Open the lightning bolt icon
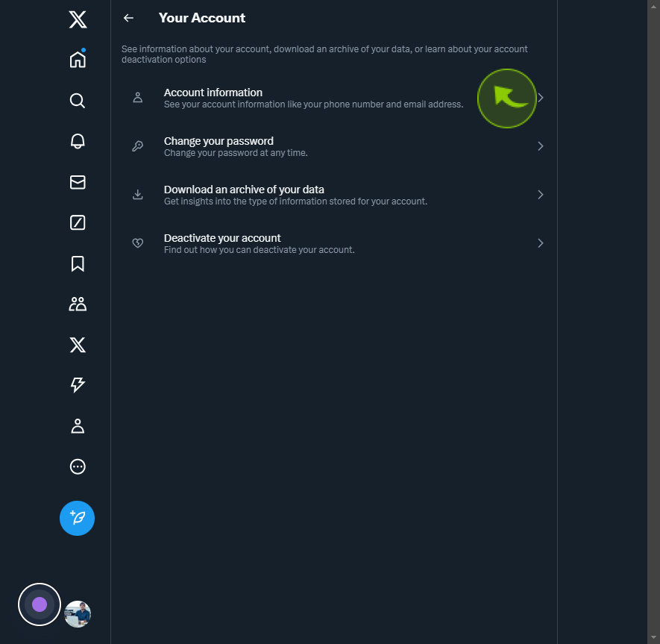 point(78,385)
